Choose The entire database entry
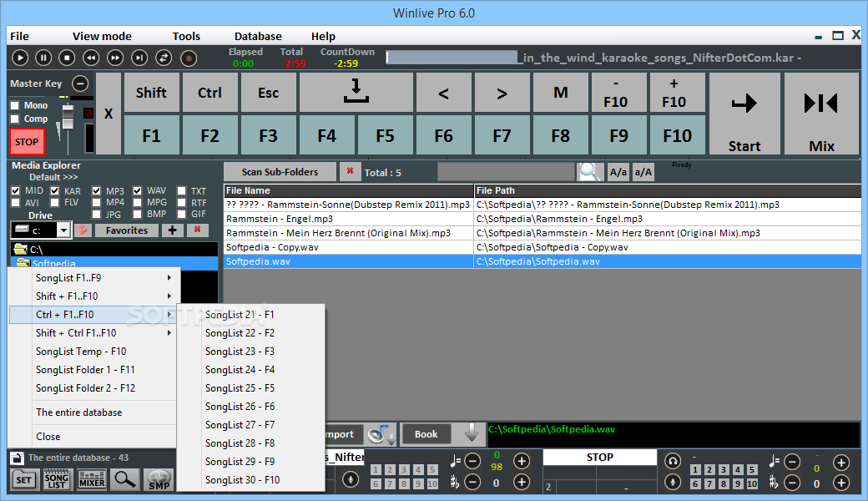This screenshot has width=868, height=501. click(x=92, y=412)
